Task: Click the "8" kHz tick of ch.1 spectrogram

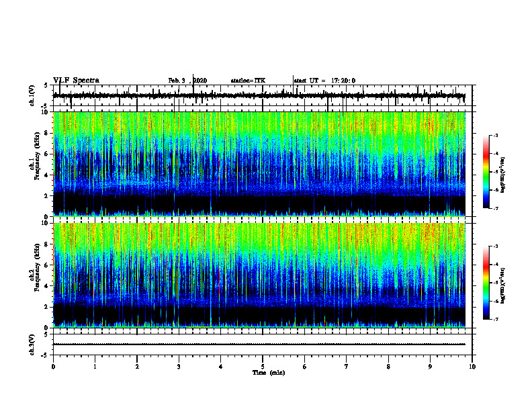Action: [46, 133]
